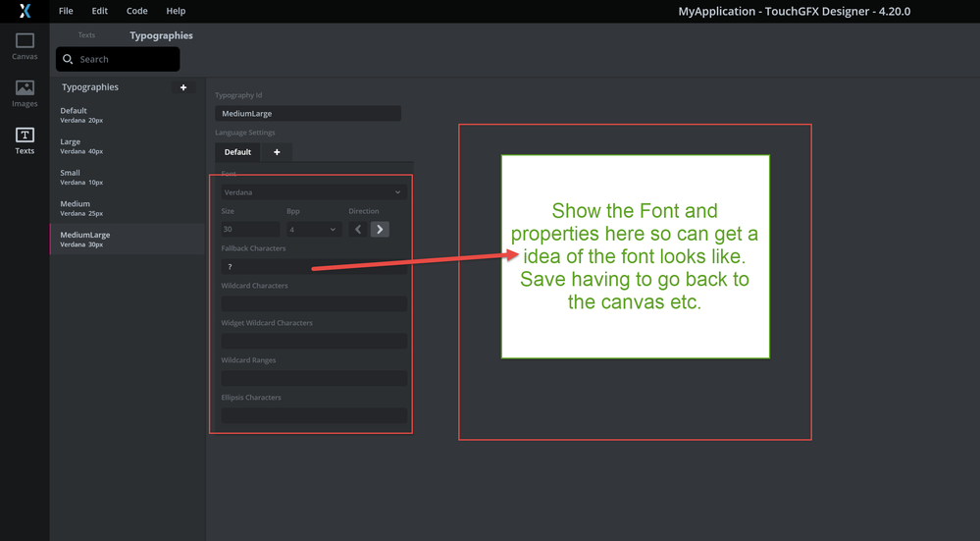Click the Wildcard Characters field

tap(314, 304)
